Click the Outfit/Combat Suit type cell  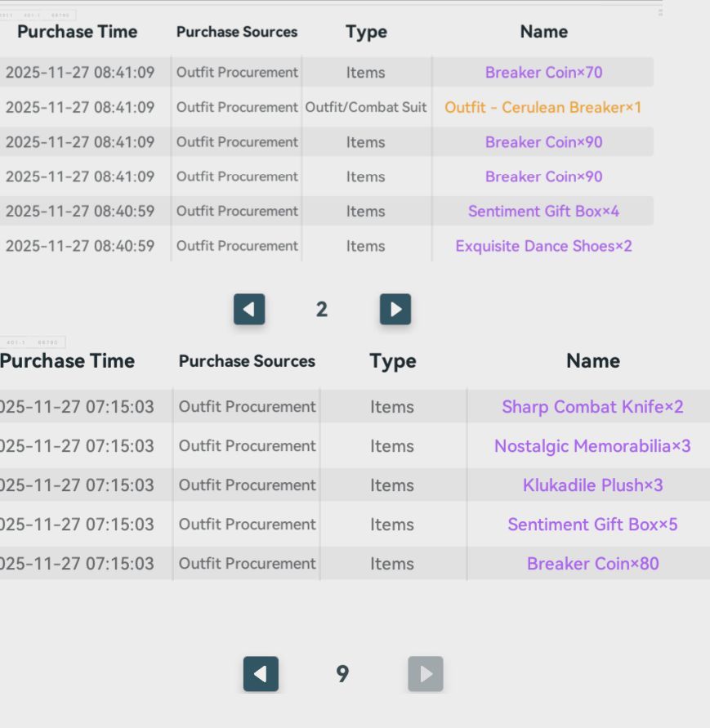click(x=366, y=107)
